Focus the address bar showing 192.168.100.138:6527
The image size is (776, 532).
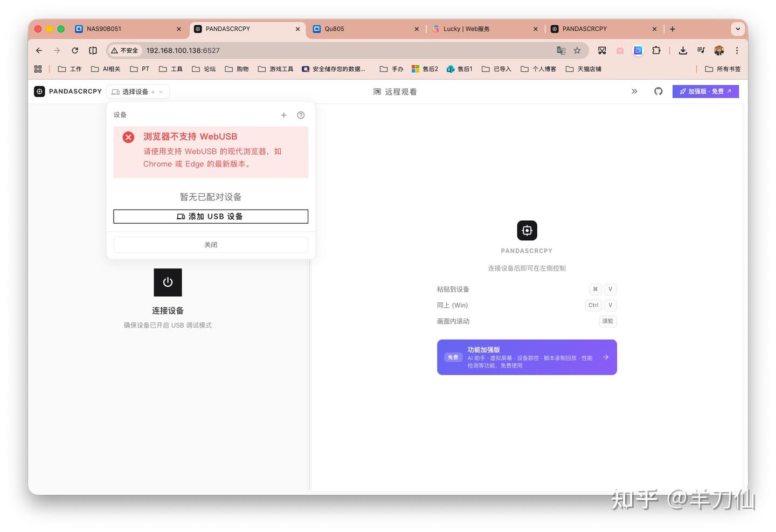coord(348,51)
